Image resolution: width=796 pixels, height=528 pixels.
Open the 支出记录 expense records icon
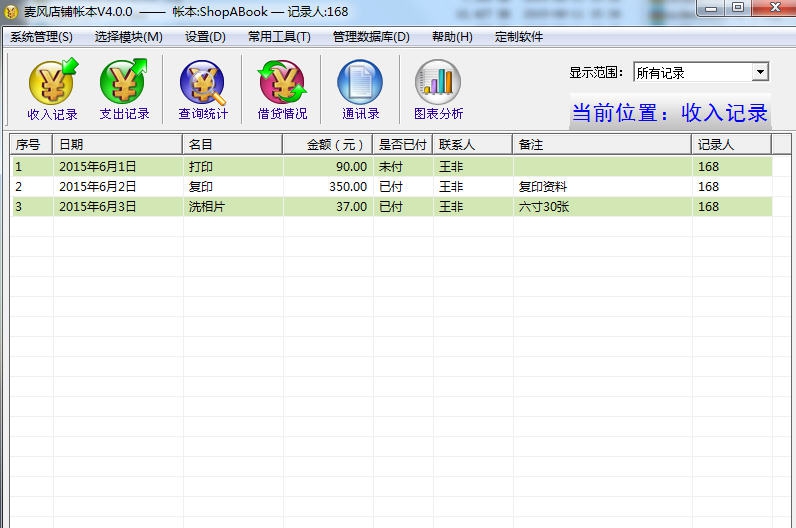click(x=124, y=89)
